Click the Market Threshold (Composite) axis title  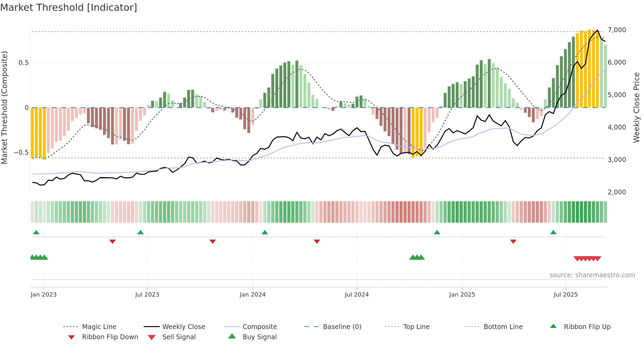4,107
